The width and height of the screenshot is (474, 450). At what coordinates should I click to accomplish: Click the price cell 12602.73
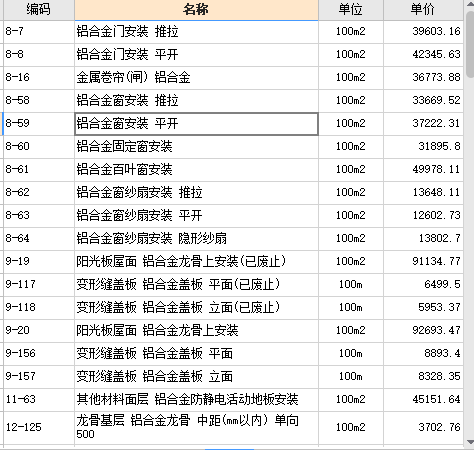(423, 216)
